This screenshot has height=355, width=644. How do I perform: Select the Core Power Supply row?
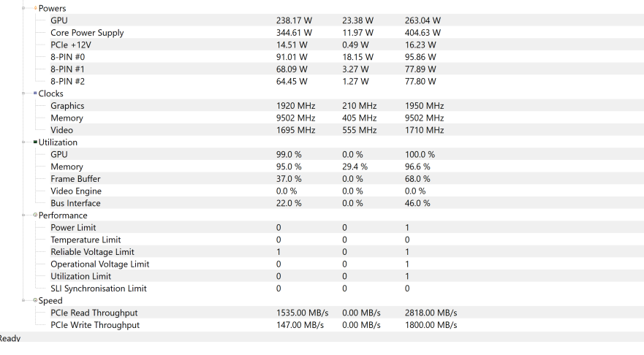pos(87,33)
